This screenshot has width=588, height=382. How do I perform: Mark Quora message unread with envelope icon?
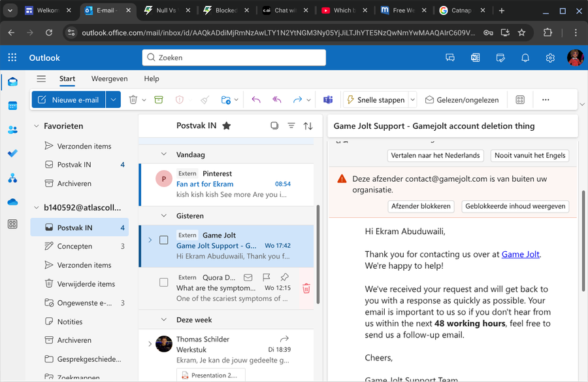click(248, 277)
